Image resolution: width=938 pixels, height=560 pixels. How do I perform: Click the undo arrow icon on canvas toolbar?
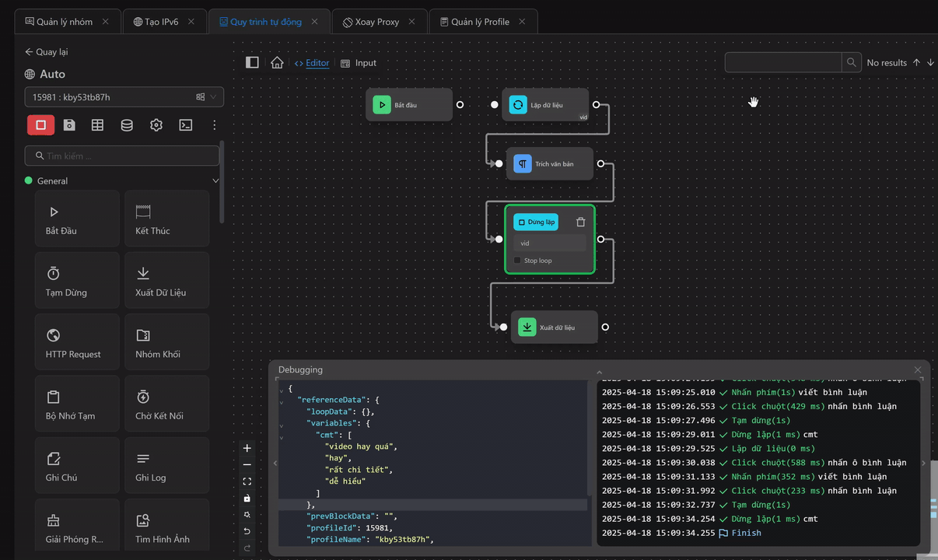click(x=247, y=531)
